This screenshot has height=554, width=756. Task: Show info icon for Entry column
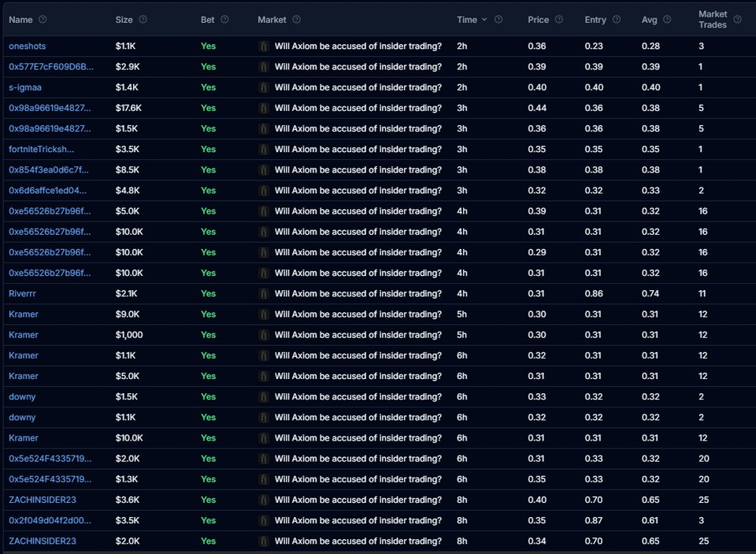[617, 20]
